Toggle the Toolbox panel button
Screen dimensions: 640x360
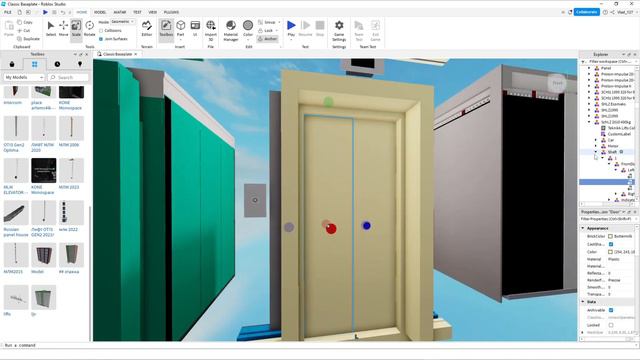click(166, 29)
